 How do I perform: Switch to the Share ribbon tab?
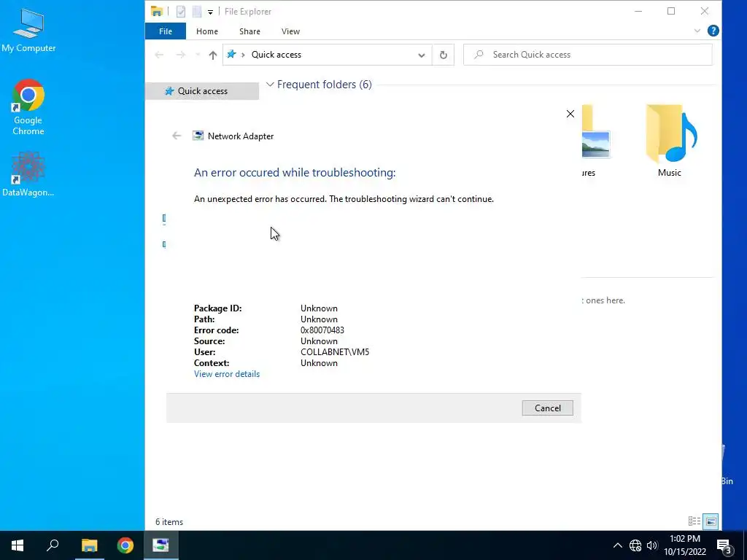[249, 31]
